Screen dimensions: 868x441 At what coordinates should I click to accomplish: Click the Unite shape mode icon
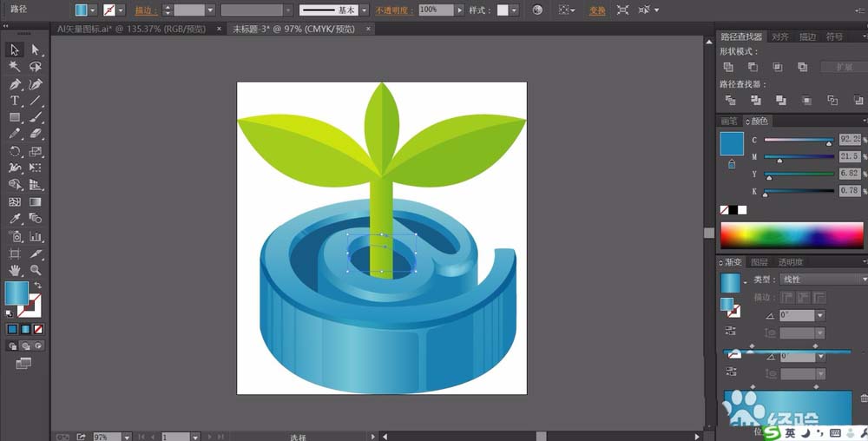(x=728, y=67)
